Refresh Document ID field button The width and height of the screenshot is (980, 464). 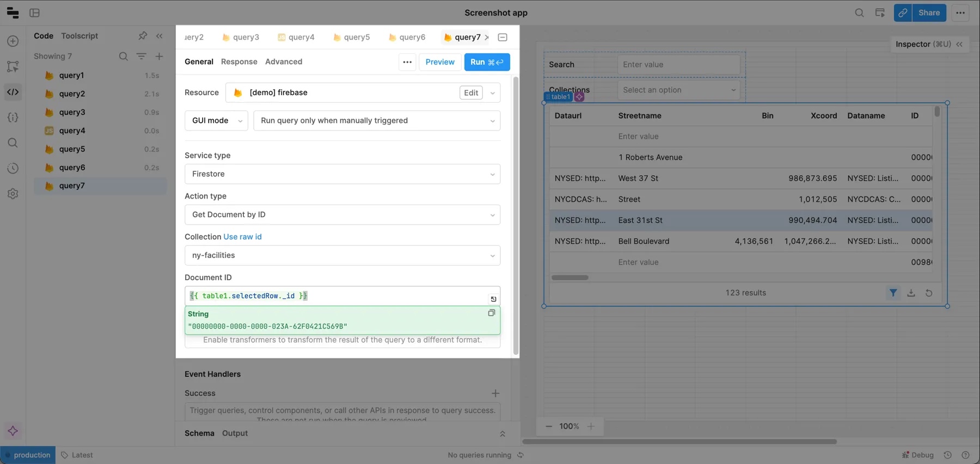493,299
